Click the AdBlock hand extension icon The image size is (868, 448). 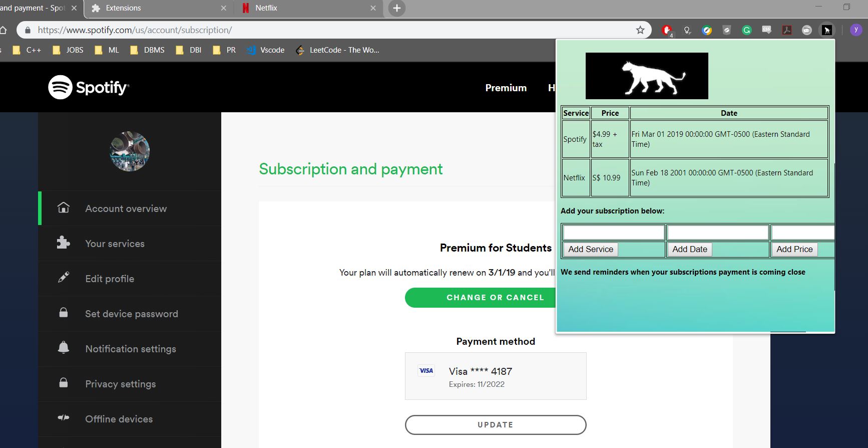click(x=667, y=30)
